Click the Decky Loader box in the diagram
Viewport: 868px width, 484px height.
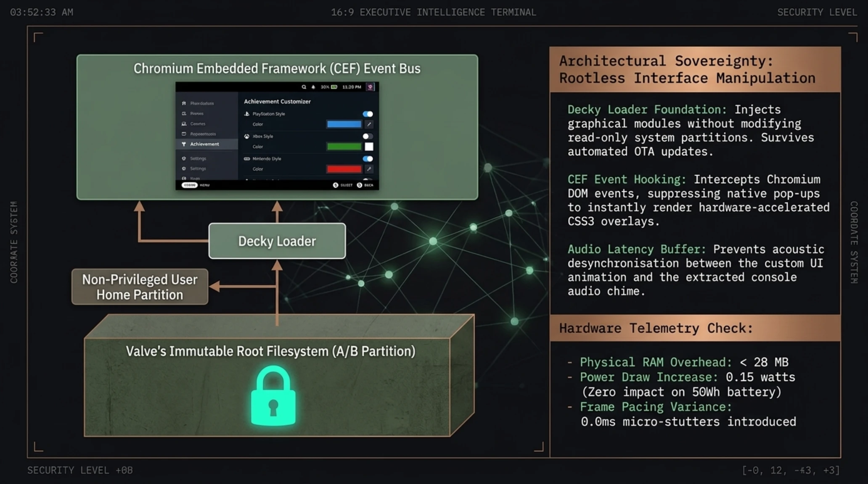[x=277, y=241]
